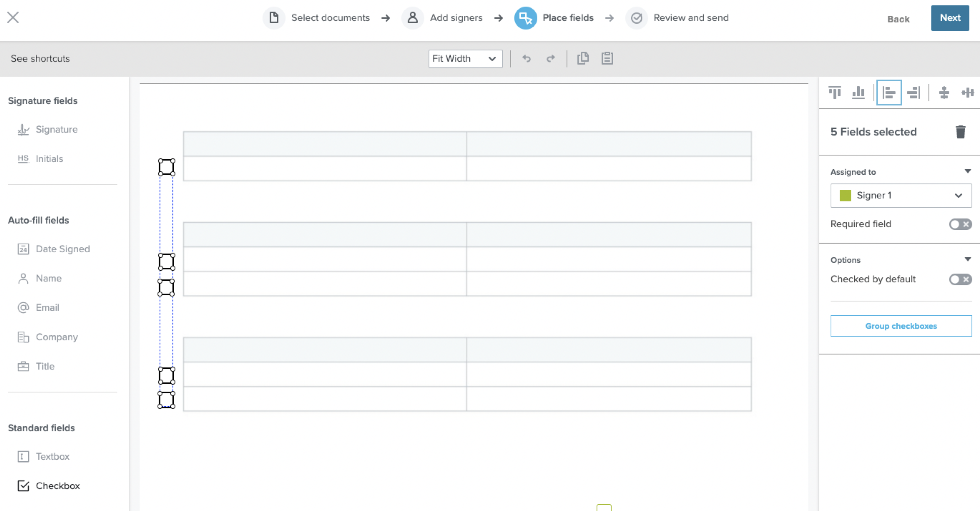Click the green Signer 1 color swatch
The height and width of the screenshot is (511, 980).
[x=845, y=195]
